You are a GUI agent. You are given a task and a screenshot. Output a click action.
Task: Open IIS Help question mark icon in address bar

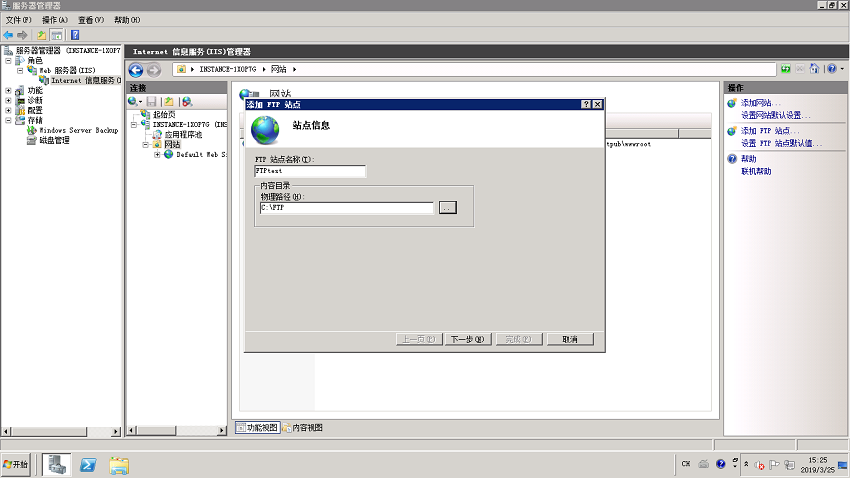pyautogui.click(x=832, y=69)
